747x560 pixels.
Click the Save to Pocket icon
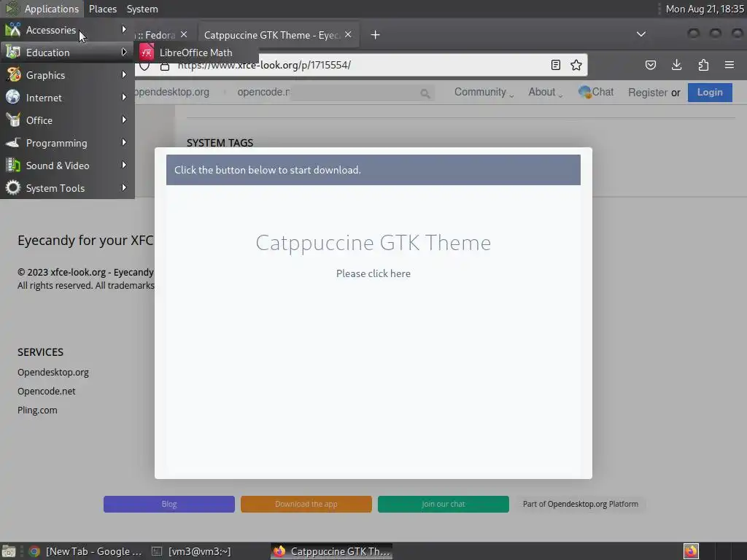pos(650,65)
